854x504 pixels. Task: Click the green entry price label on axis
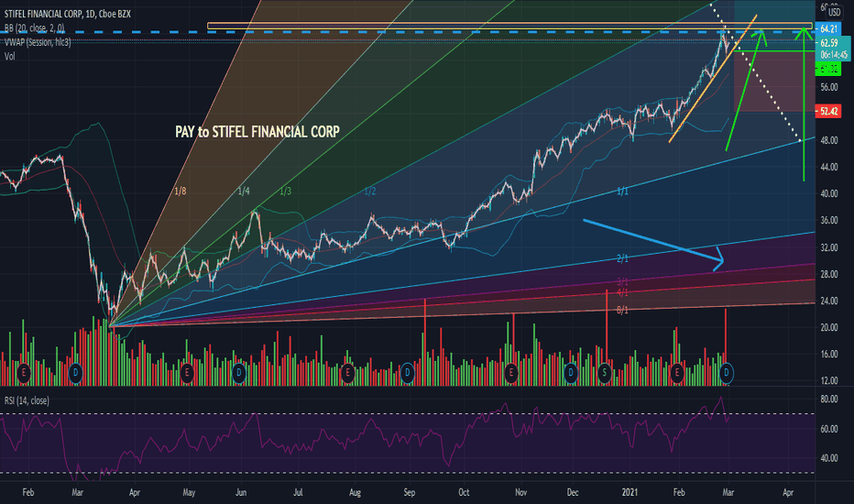(x=829, y=69)
